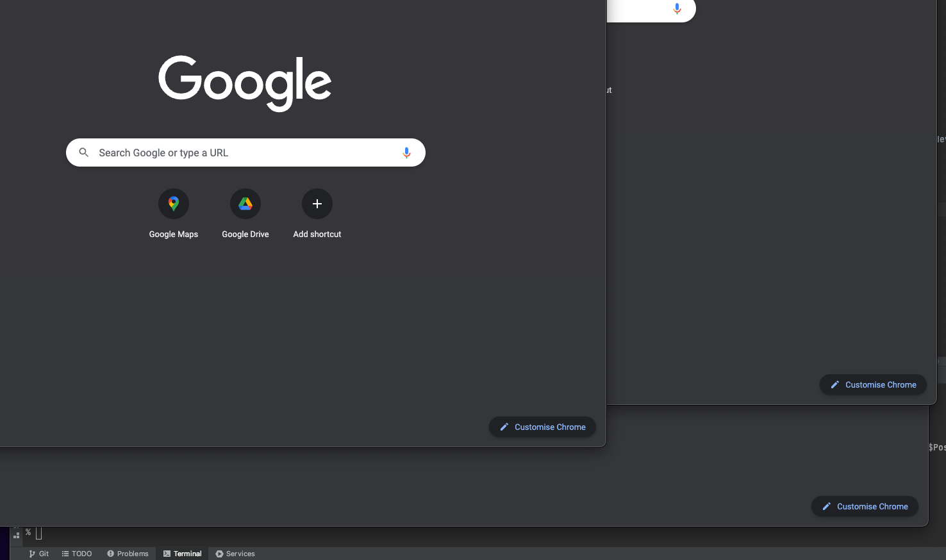Click Customise Chrome in the rearmost Chrome window
Viewport: 946px width, 560px height.
[865, 506]
